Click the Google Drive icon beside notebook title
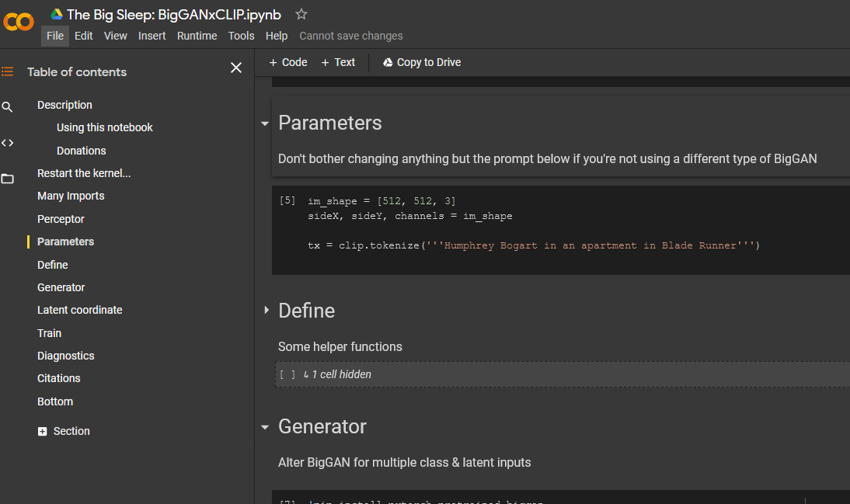The width and height of the screenshot is (850, 504). (57, 14)
